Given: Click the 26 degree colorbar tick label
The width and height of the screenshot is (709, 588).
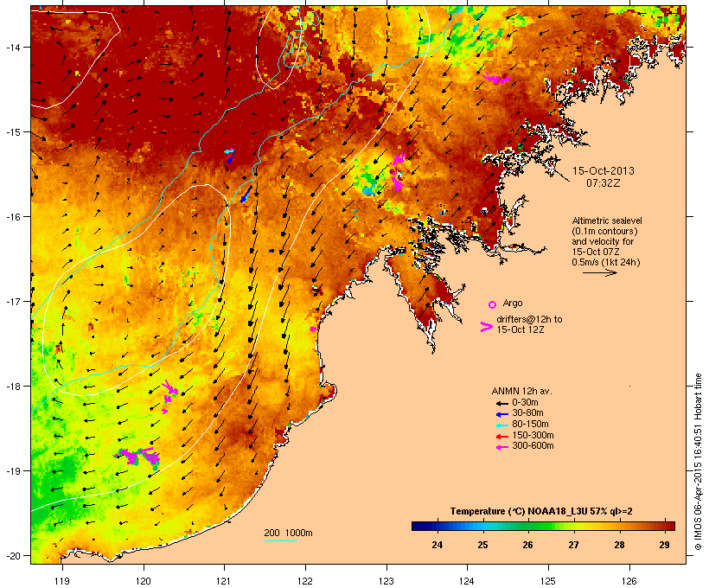Looking at the screenshot, I should pos(527,545).
